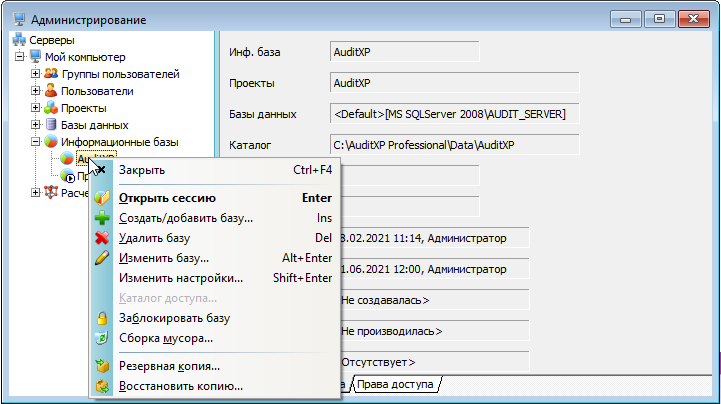Click the padlock icon for Заблокировать базу

tap(102, 318)
